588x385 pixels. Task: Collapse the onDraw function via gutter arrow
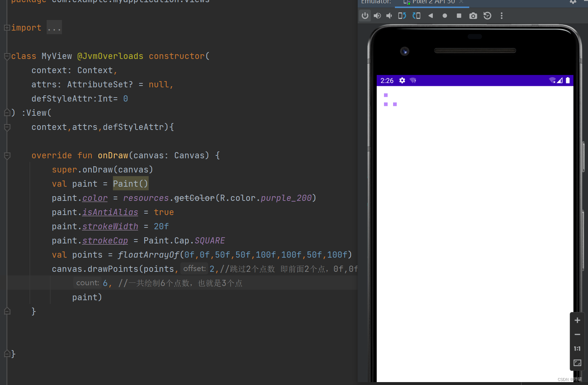pyautogui.click(x=6, y=155)
